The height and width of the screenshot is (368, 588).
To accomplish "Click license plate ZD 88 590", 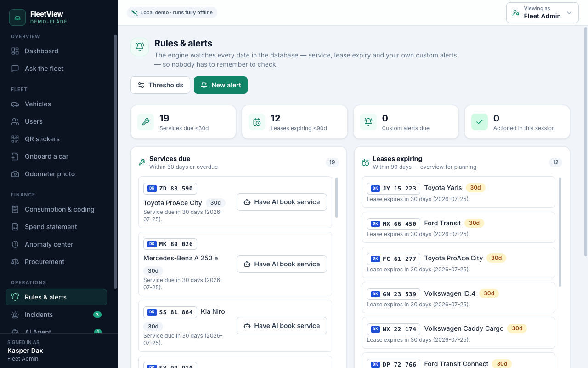I will pyautogui.click(x=170, y=189).
